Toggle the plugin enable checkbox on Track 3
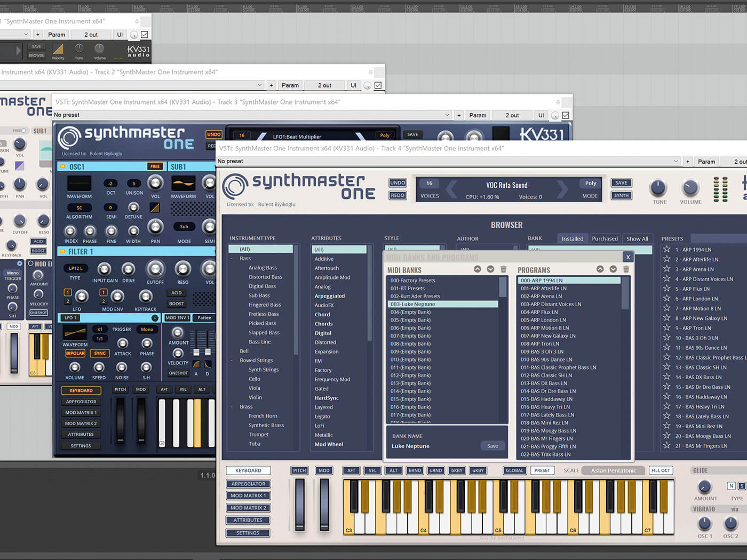The image size is (747, 560). point(565,115)
